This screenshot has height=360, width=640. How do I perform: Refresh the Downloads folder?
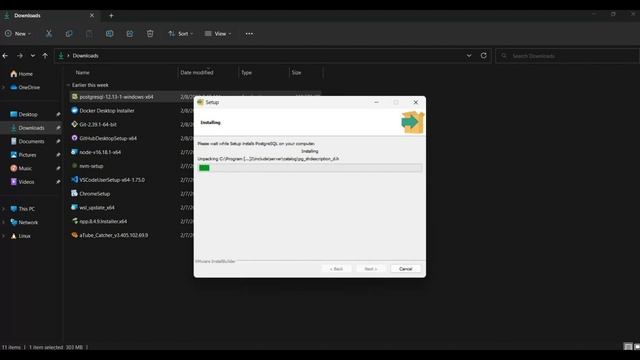coord(484,56)
